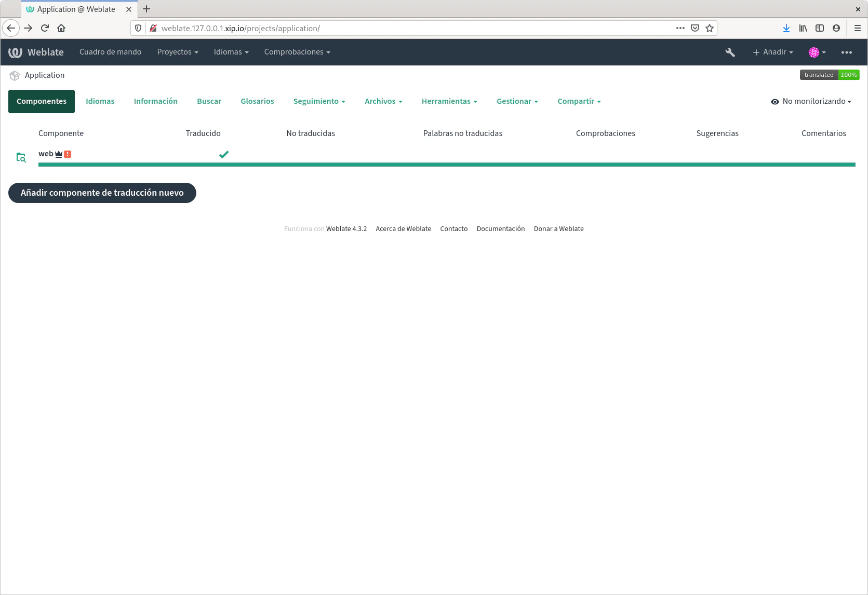This screenshot has width=868, height=595.
Task: Click the green translation progress bar
Action: tap(447, 165)
